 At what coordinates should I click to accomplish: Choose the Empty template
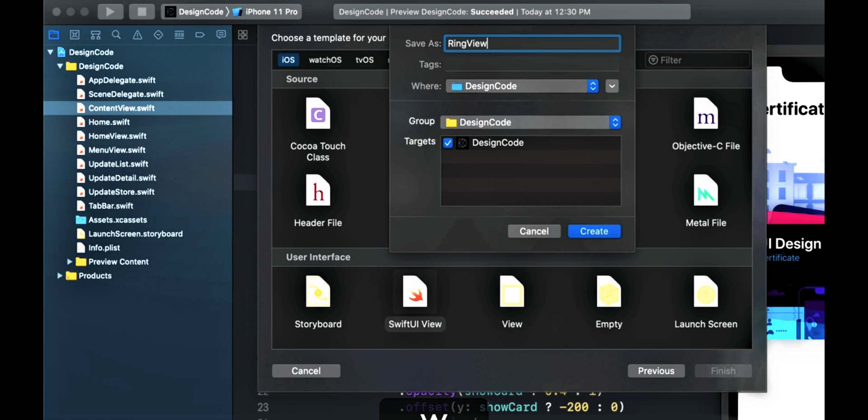[x=609, y=302]
